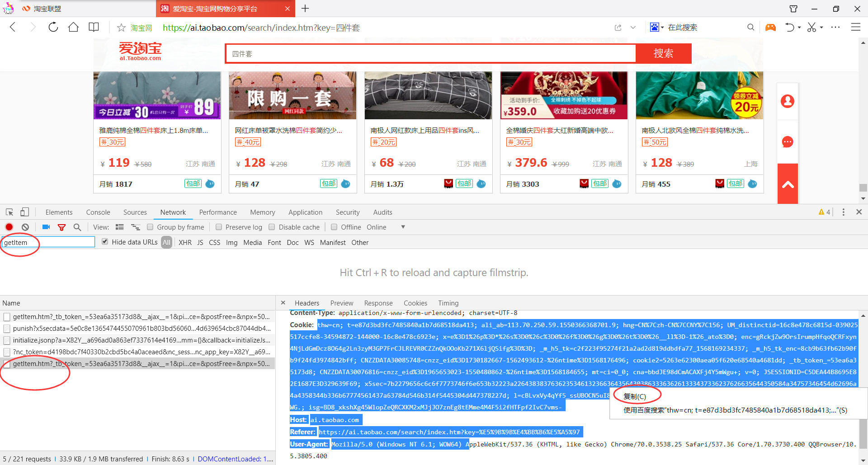
Task: Click the capture screenshots camera icon
Action: 46,227
